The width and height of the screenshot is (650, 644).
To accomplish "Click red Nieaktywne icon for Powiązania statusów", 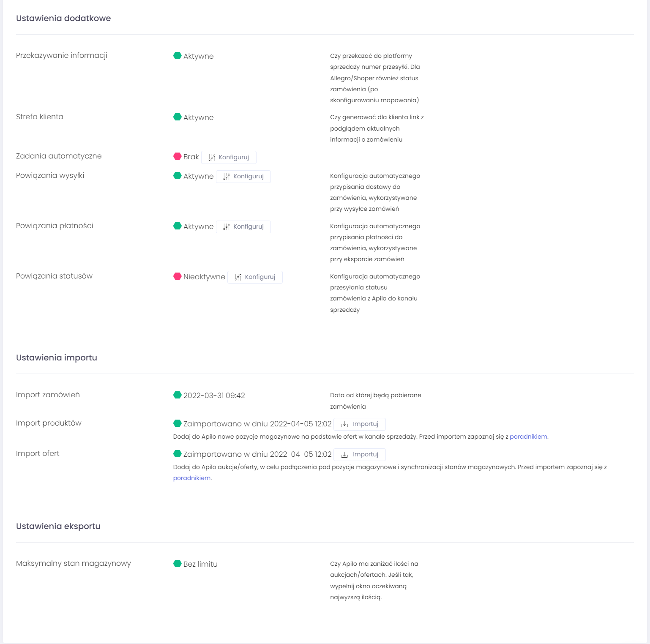I will [x=178, y=276].
